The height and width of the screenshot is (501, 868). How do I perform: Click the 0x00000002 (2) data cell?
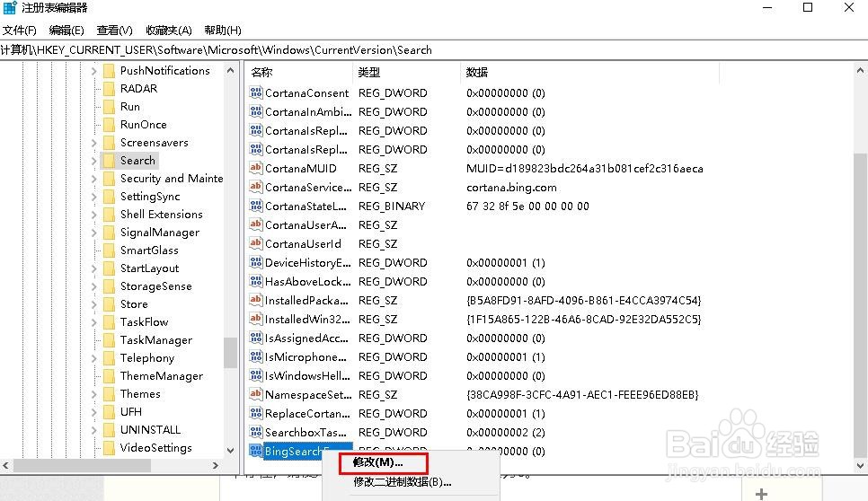click(x=505, y=433)
